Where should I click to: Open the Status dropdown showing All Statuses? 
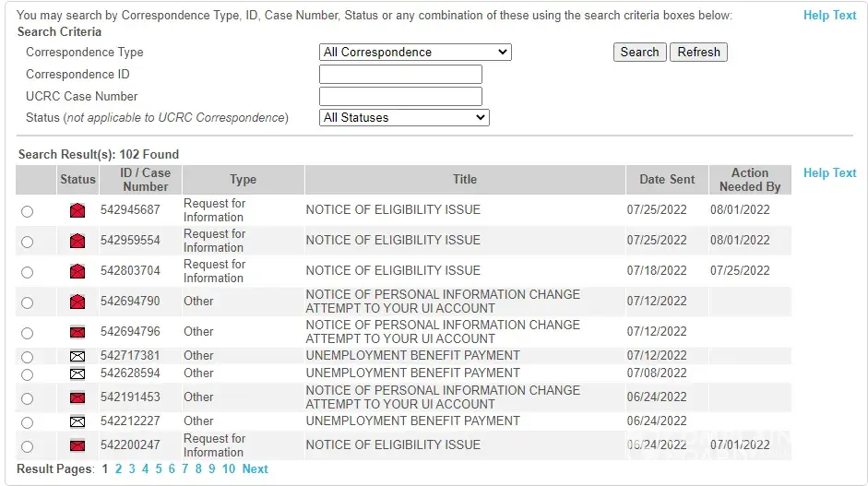coord(404,118)
